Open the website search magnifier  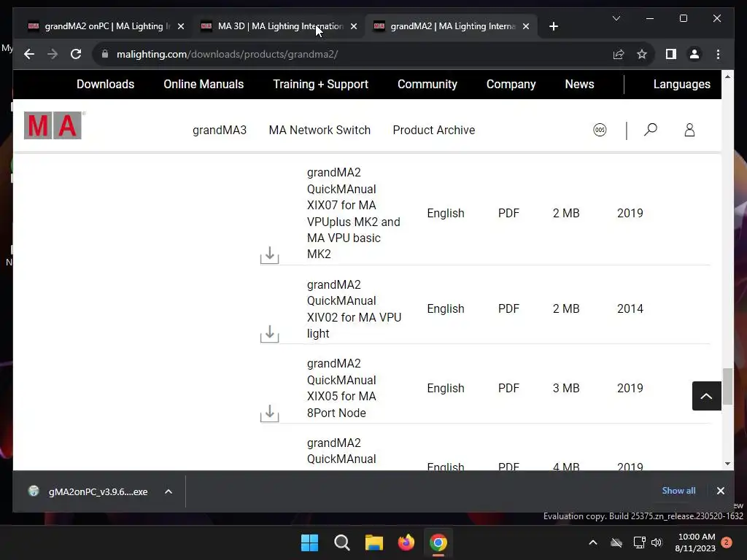tap(650, 130)
